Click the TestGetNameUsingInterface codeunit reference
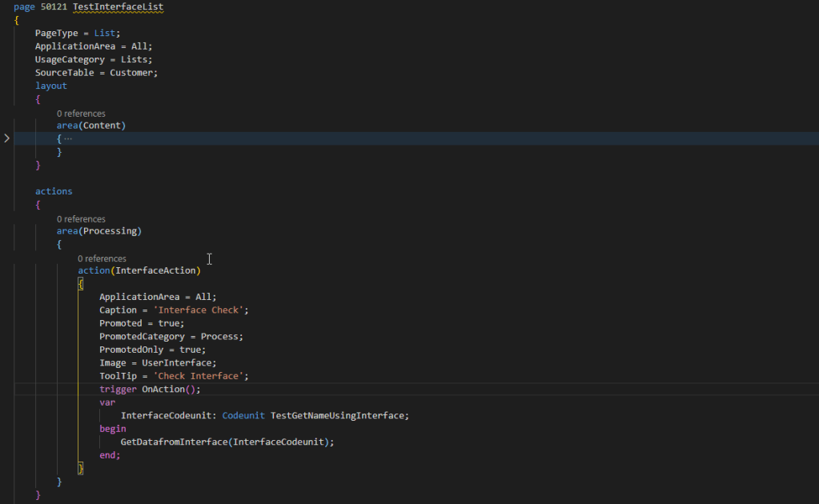Image resolution: width=819 pixels, height=504 pixels. point(339,415)
